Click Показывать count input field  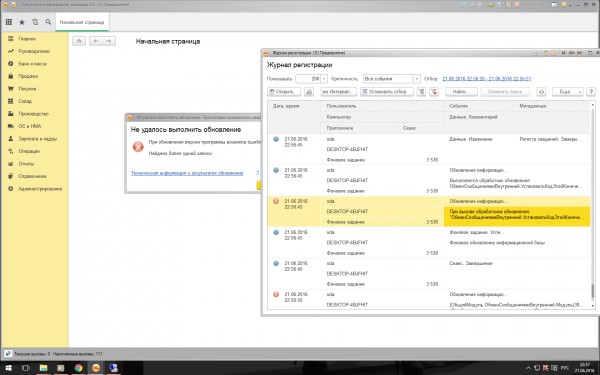pos(308,79)
